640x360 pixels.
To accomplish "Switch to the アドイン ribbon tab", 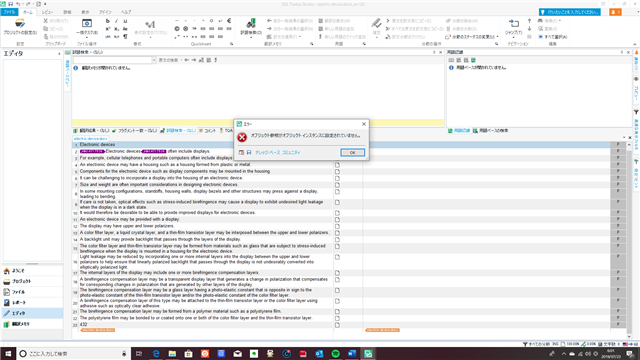I will click(x=105, y=12).
